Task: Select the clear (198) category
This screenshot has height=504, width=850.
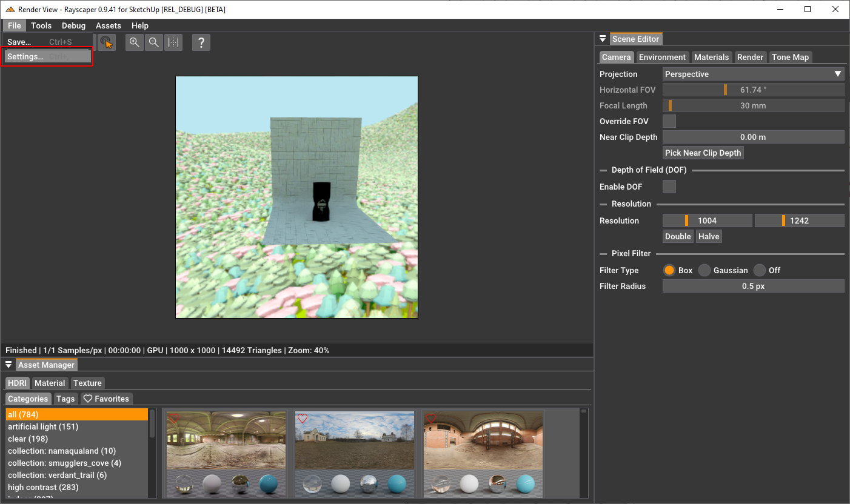Action: coord(76,439)
